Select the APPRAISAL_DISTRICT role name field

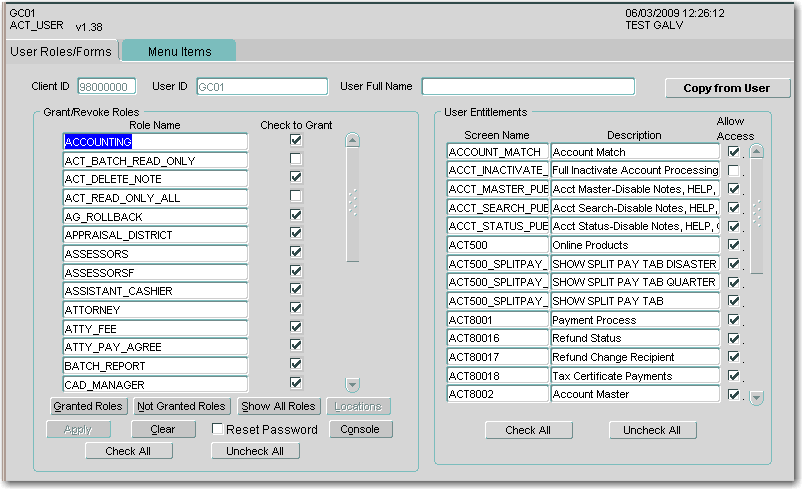click(155, 235)
